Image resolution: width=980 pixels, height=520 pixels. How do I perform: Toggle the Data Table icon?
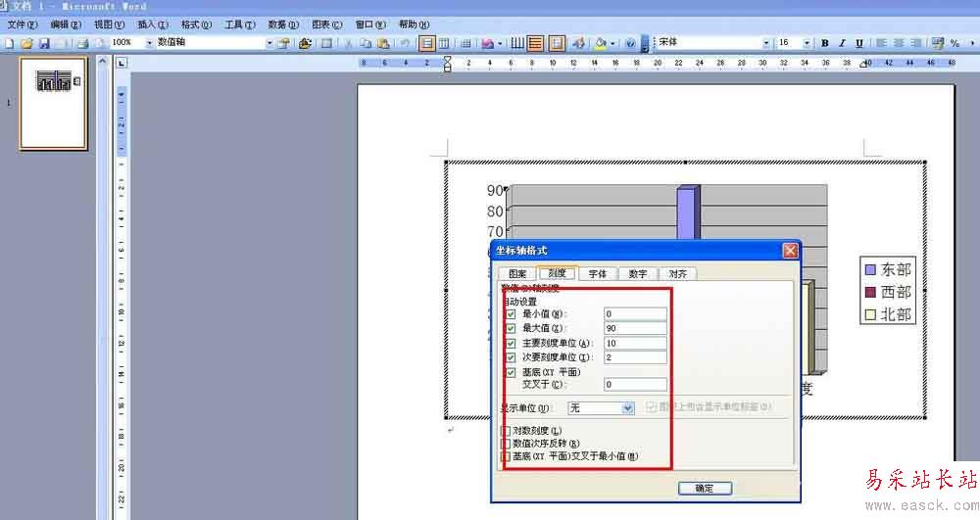click(465, 43)
